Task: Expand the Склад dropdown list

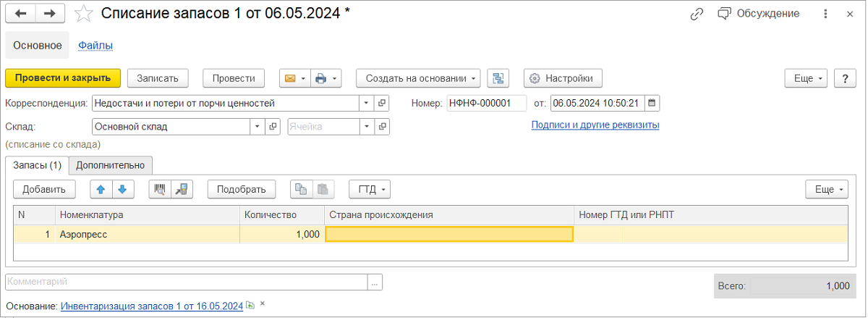Action: coord(258,127)
